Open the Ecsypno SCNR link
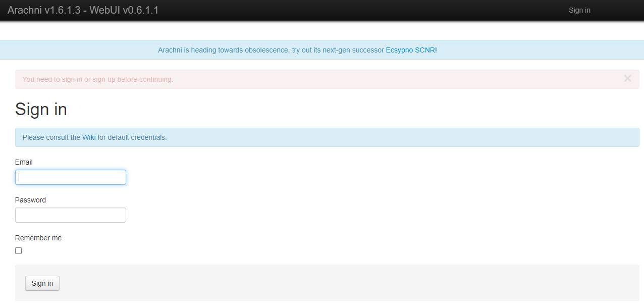Viewport: 644px width, 307px height. [410, 50]
